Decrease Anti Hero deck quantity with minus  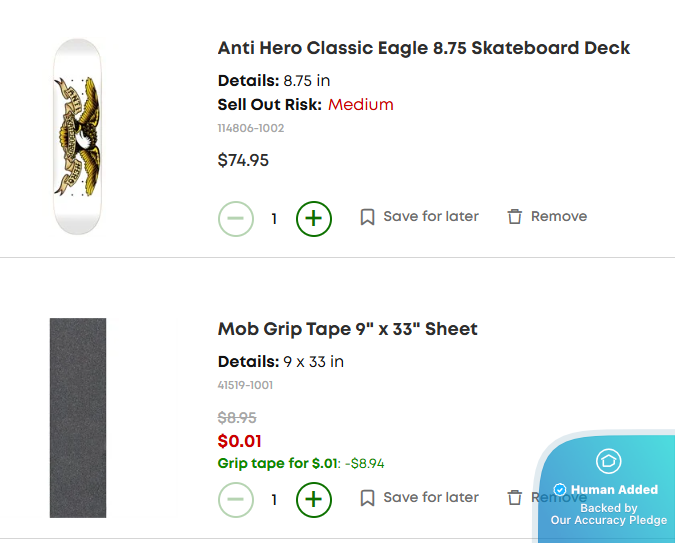pyautogui.click(x=236, y=217)
